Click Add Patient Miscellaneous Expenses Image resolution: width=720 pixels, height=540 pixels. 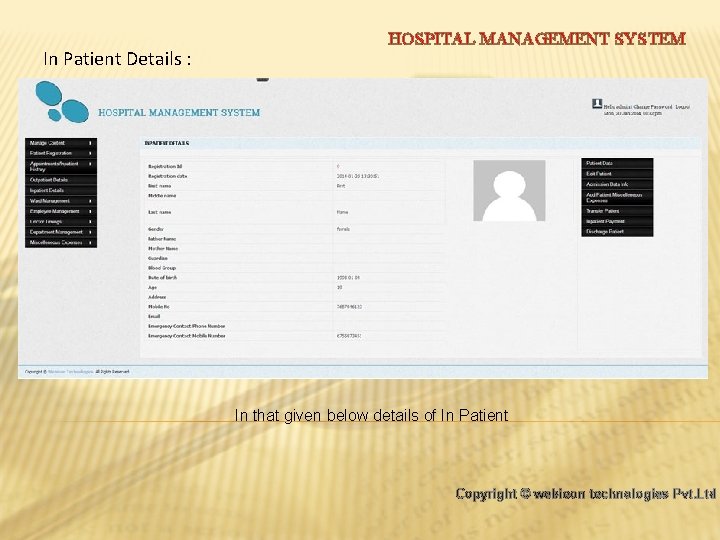617,198
